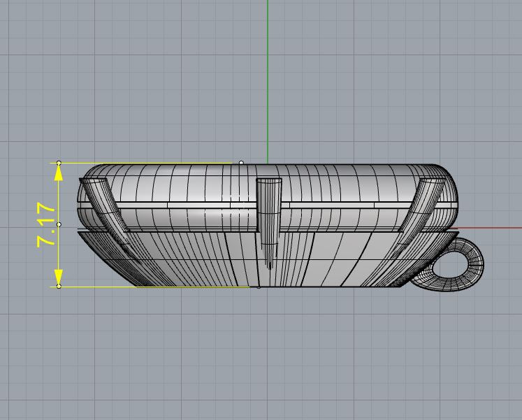Screen dimensions: 522x420
Task: Click empty grid area below the model
Action: 266,356
